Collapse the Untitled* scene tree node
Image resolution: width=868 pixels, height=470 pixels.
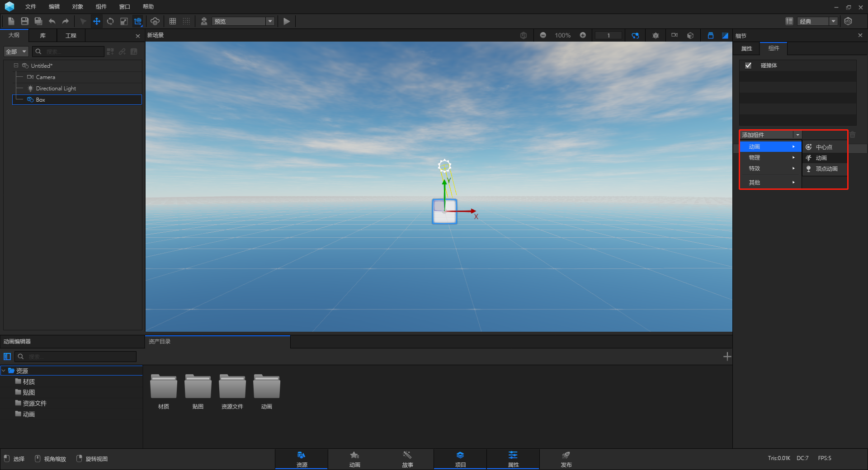(x=16, y=66)
